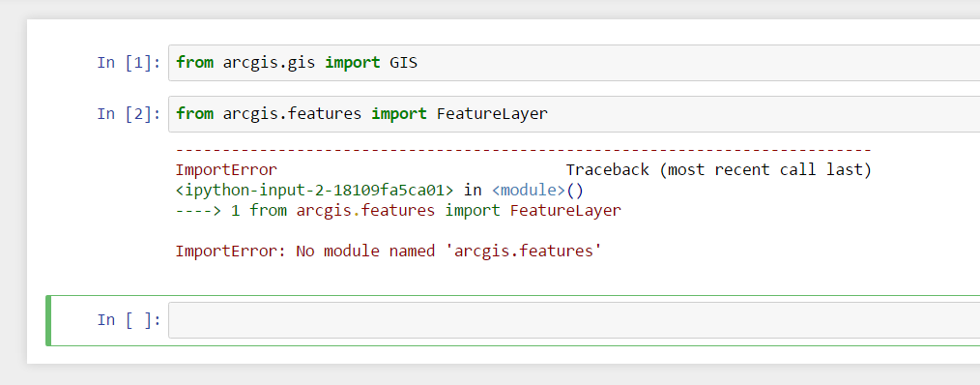
Task: Click the ipython-input-2-18109fa5ca01 text
Action: [x=315, y=190]
